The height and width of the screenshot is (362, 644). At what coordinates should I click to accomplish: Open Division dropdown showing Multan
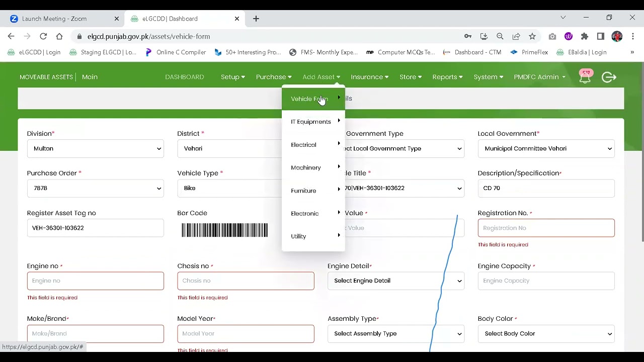96,148
